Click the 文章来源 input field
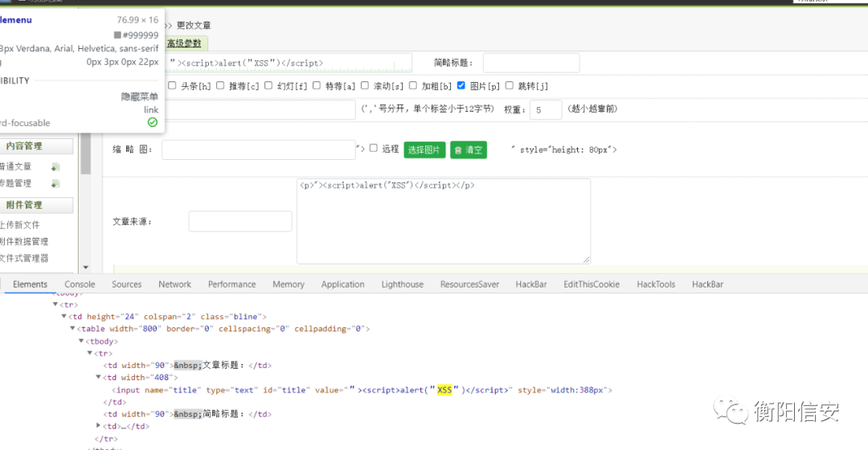 240,222
